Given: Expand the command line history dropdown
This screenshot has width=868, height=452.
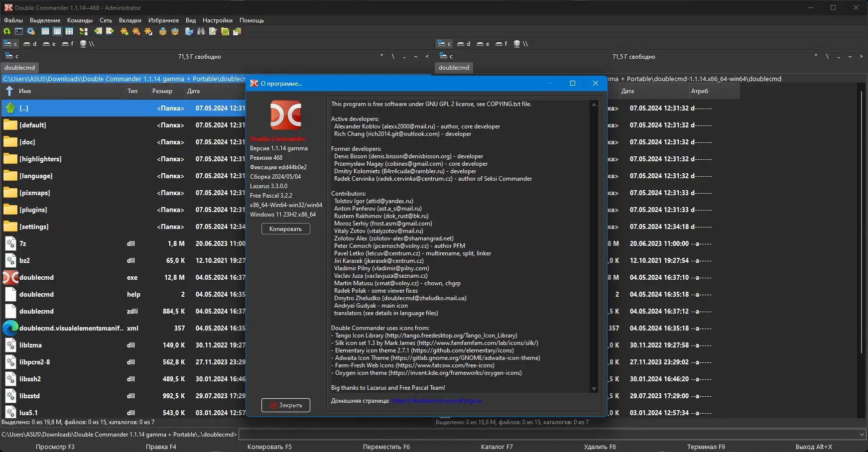Looking at the screenshot, I should 862,435.
